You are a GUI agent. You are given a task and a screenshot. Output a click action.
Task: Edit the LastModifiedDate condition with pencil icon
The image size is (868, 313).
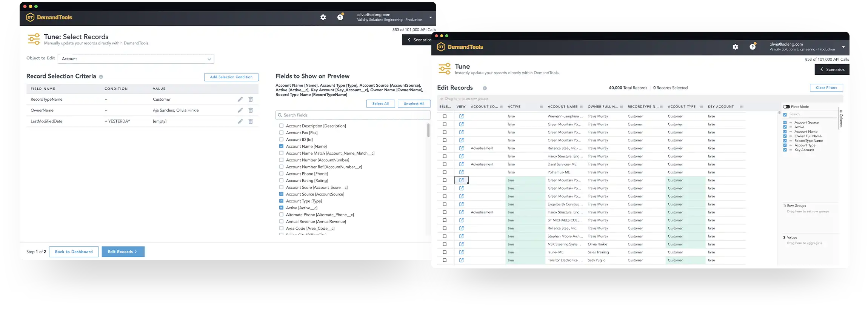(x=240, y=121)
